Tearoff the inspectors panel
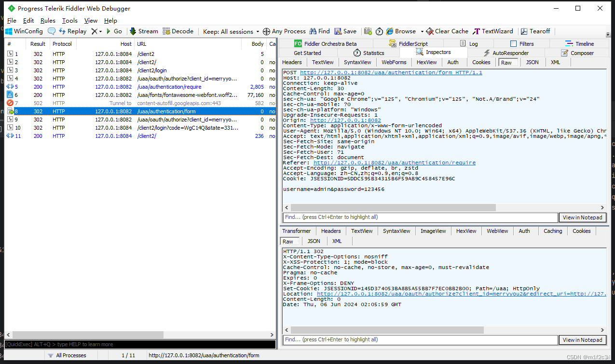615x364 pixels. [x=535, y=31]
